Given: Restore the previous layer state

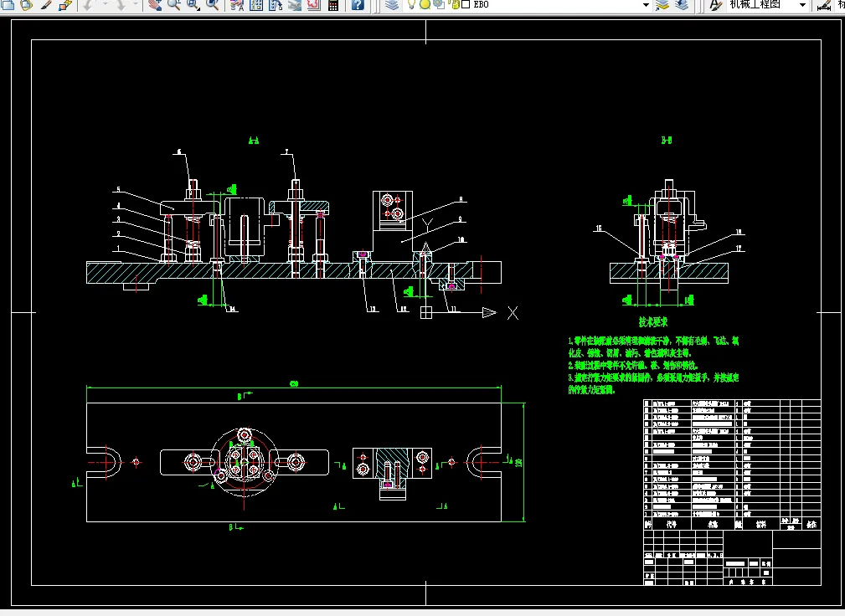Looking at the screenshot, I should tap(682, 5).
